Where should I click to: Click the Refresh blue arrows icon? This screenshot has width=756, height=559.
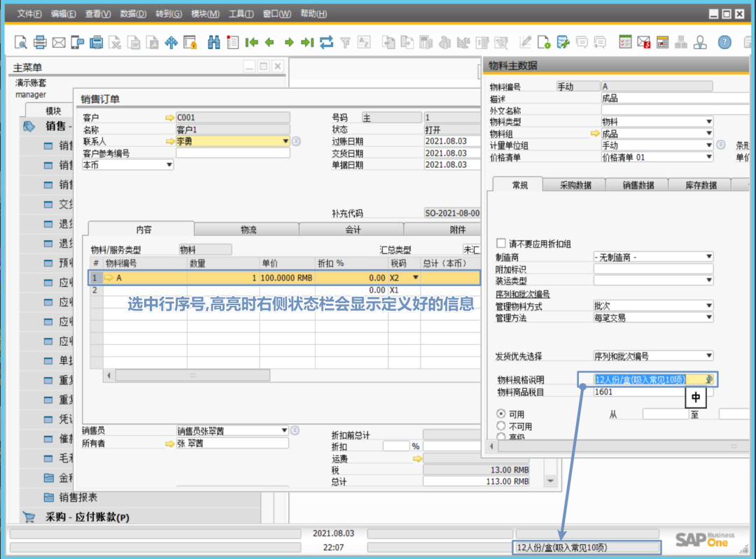(326, 43)
